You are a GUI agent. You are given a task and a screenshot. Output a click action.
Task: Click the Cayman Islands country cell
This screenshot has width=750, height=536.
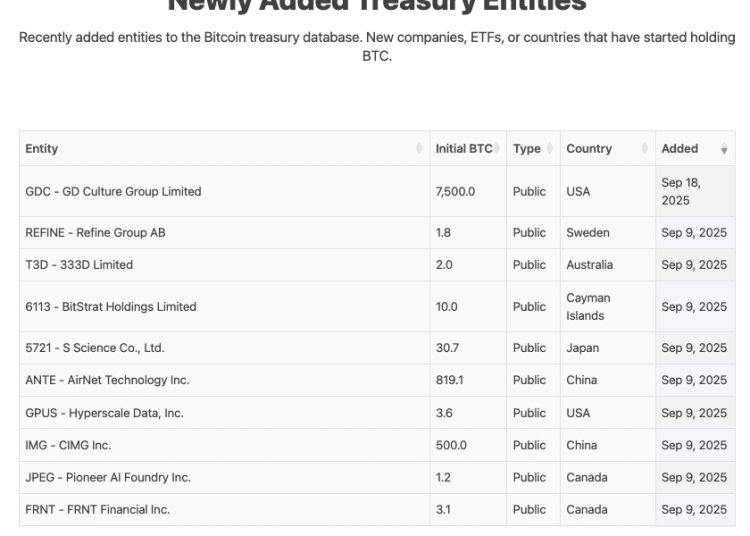click(x=588, y=307)
